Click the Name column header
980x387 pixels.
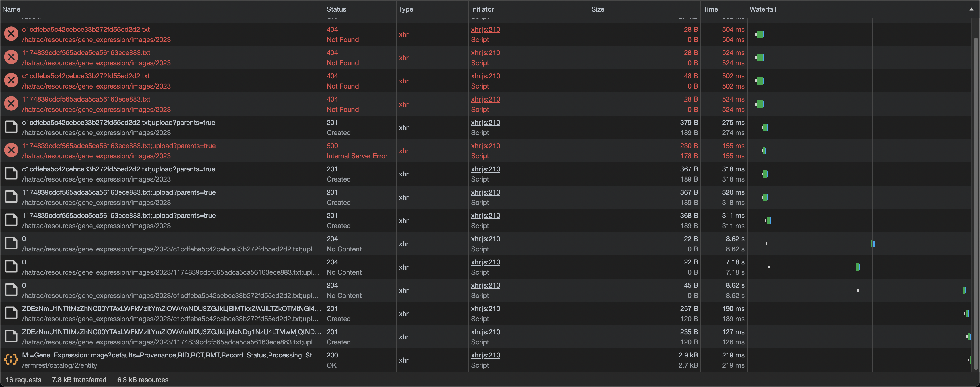tap(11, 9)
